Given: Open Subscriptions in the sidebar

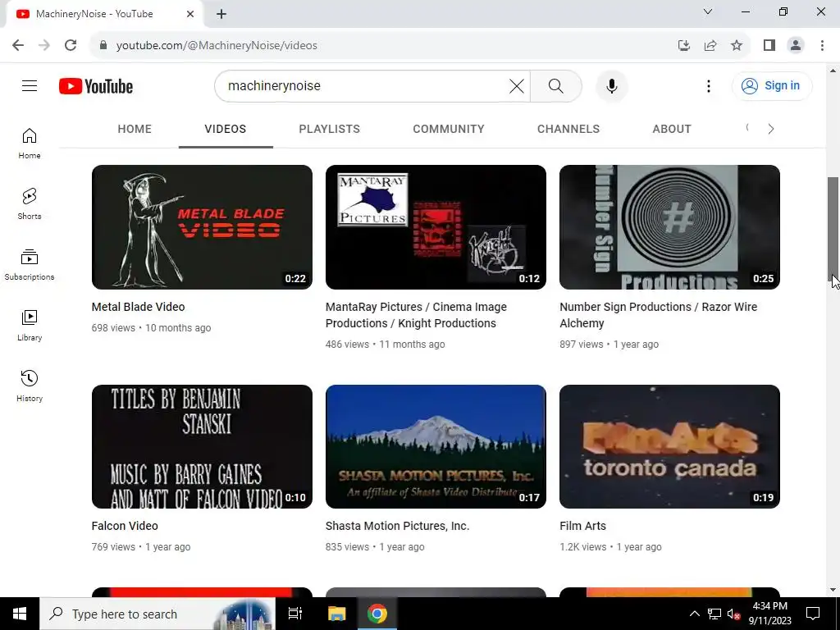Looking at the screenshot, I should (x=30, y=265).
